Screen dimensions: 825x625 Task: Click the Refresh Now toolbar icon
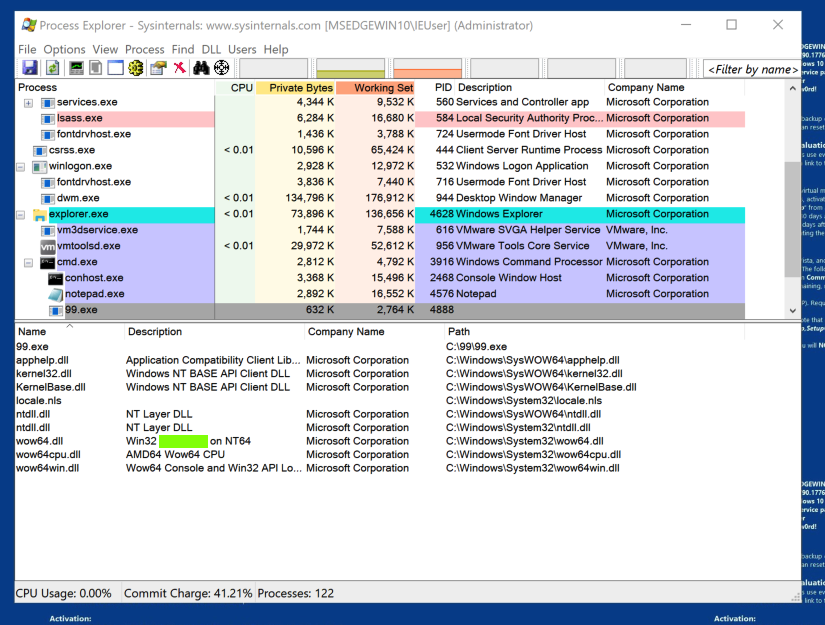click(x=51, y=68)
